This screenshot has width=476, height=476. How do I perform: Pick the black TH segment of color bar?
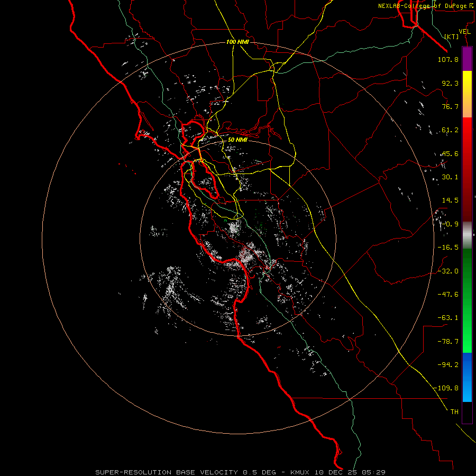pos(467,413)
